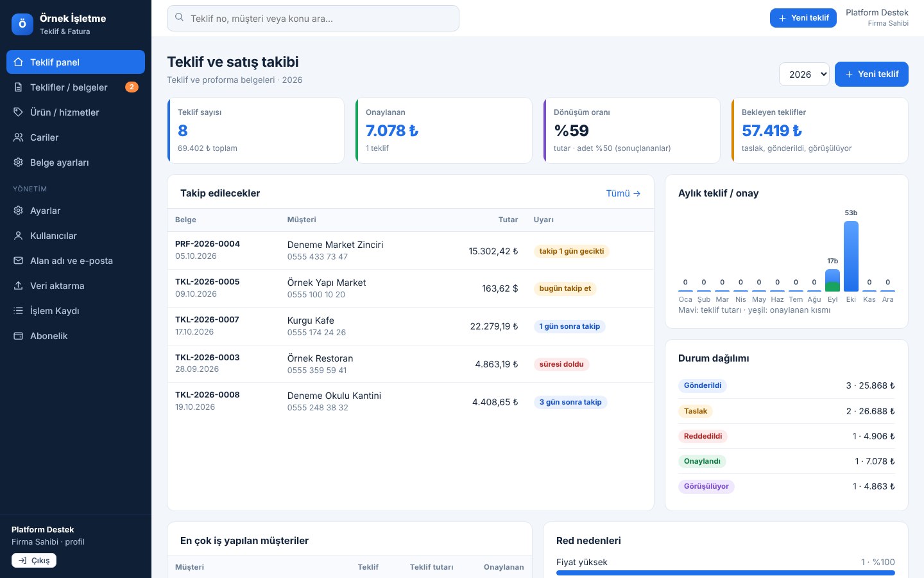Go to Ayarlar in sidebar
This screenshot has width=924, height=578.
click(x=76, y=211)
